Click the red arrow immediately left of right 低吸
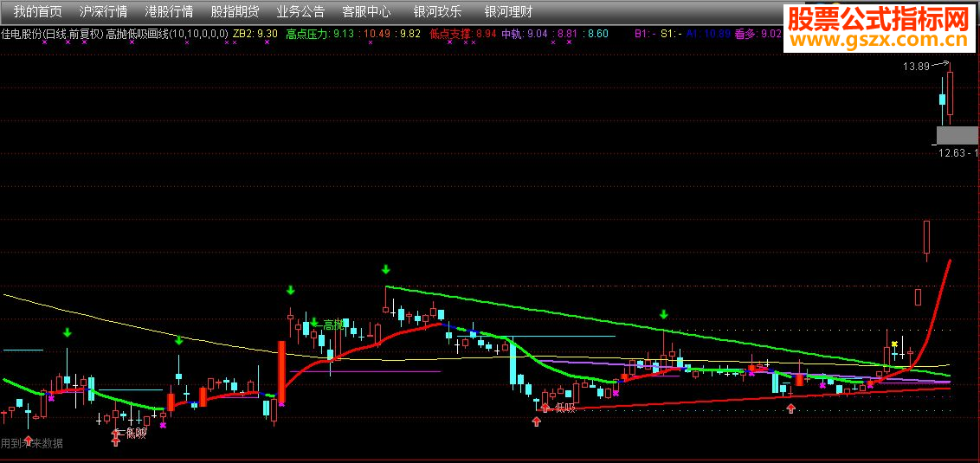Screen dimensions: 980x463 tap(545, 408)
